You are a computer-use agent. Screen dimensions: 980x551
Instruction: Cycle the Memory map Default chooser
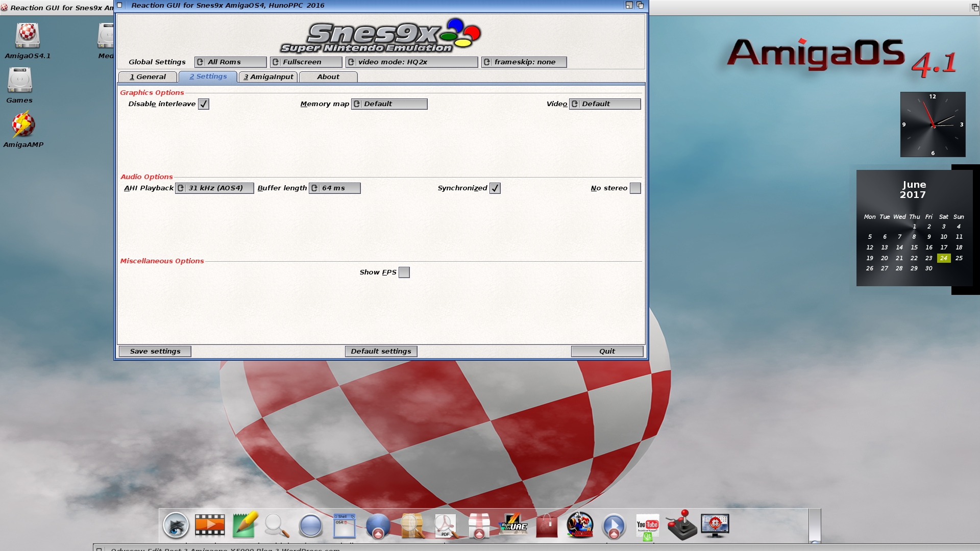coord(389,104)
